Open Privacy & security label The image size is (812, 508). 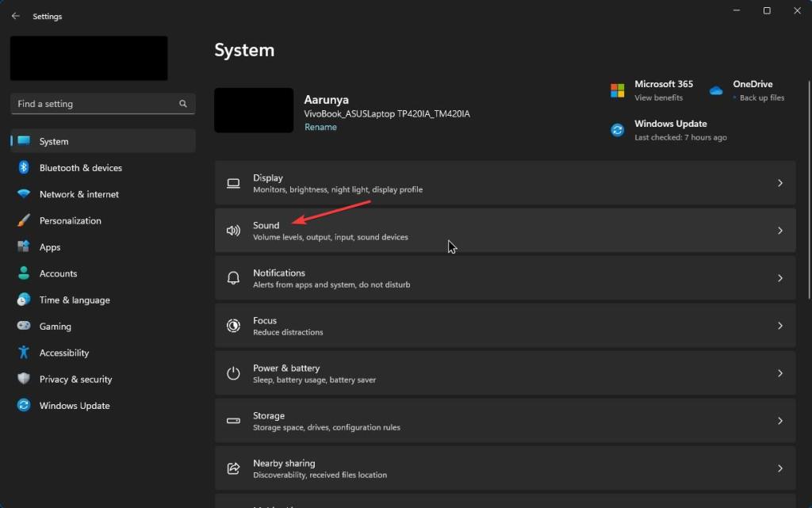click(x=75, y=379)
